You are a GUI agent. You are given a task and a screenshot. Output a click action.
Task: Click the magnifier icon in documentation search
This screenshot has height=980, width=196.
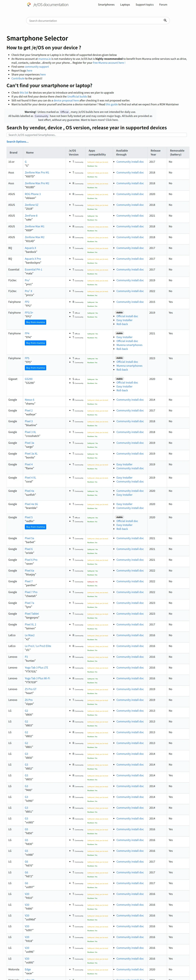165,21
